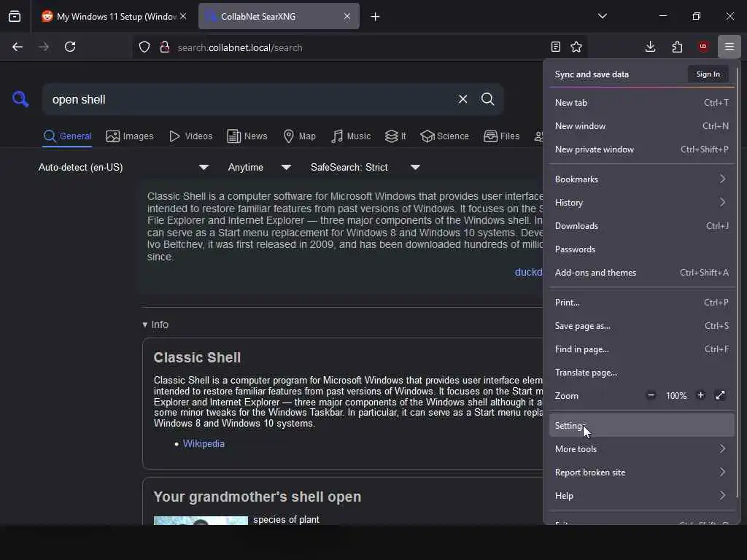Click the forward navigation arrow
This screenshot has width=747, height=560.
tap(44, 47)
